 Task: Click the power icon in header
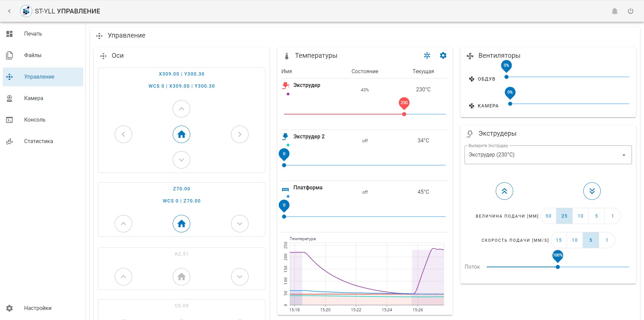click(631, 11)
